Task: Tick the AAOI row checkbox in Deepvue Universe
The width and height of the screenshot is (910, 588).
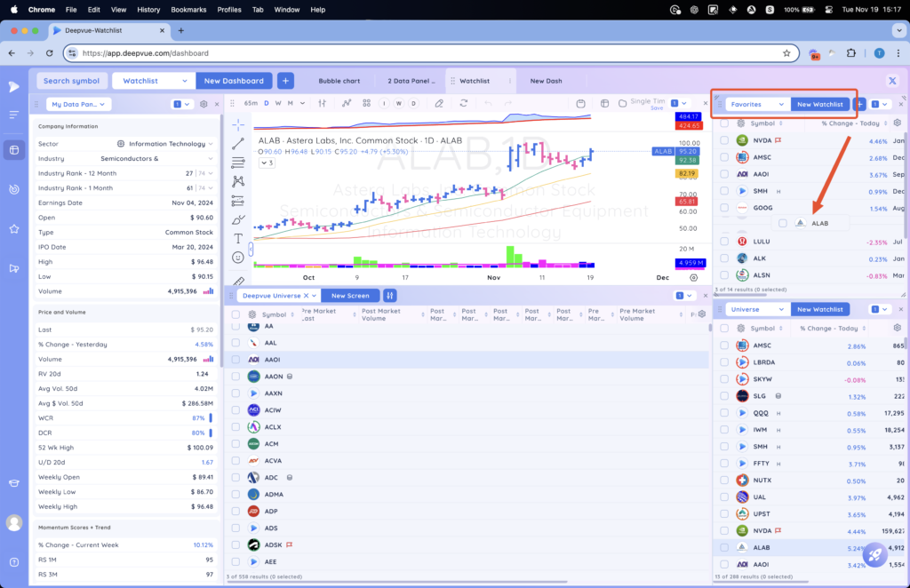Action: 235,360
